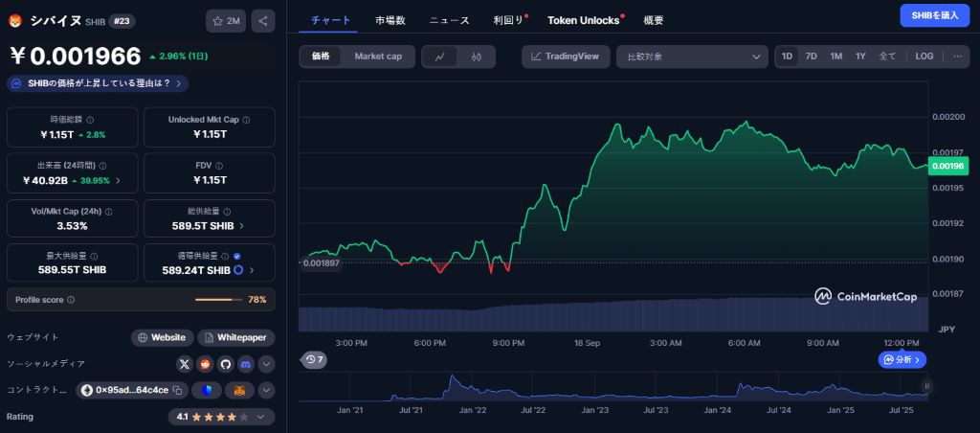Image resolution: width=980 pixels, height=433 pixels.
Task: Click the blue shield wallet icon
Action: [207, 391]
